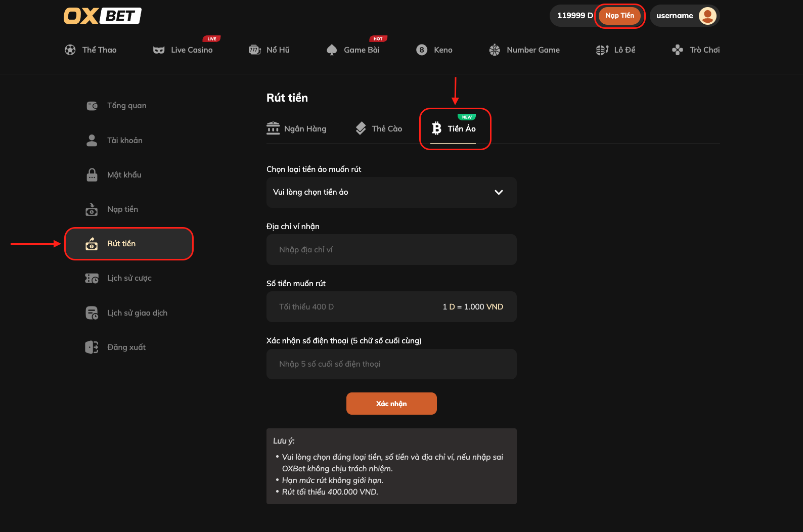
Task: Select the Tiền Ảo tab
Action: pyautogui.click(x=454, y=128)
